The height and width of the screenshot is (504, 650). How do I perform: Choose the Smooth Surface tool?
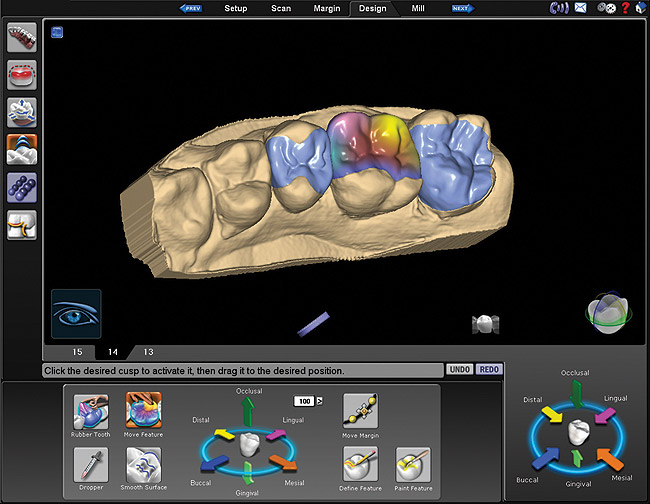[x=143, y=465]
